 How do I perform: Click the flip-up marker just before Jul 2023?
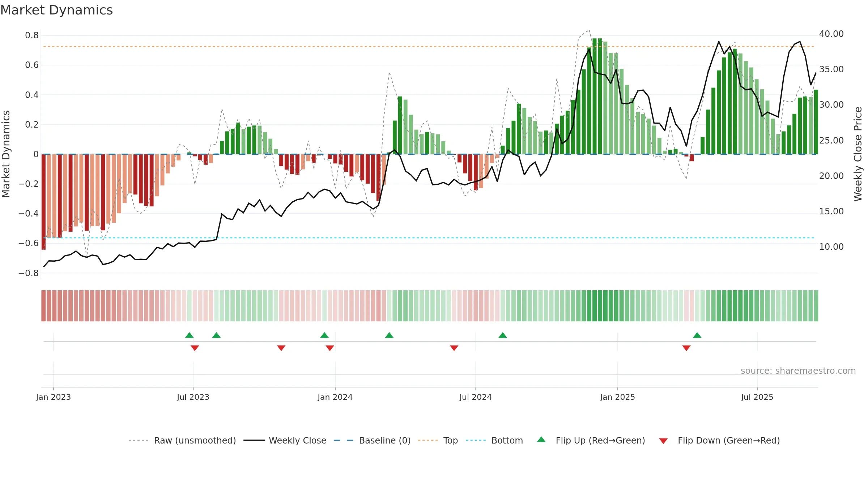pyautogui.click(x=189, y=335)
